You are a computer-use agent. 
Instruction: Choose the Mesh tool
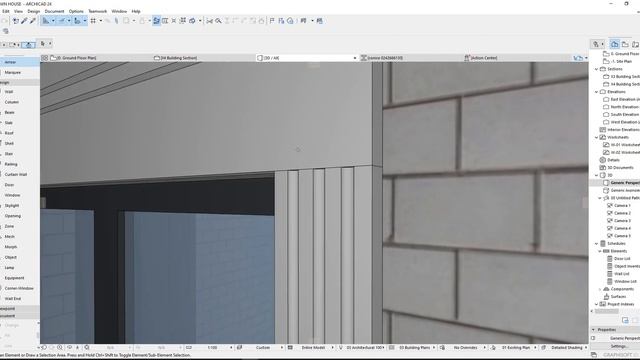coord(19,236)
